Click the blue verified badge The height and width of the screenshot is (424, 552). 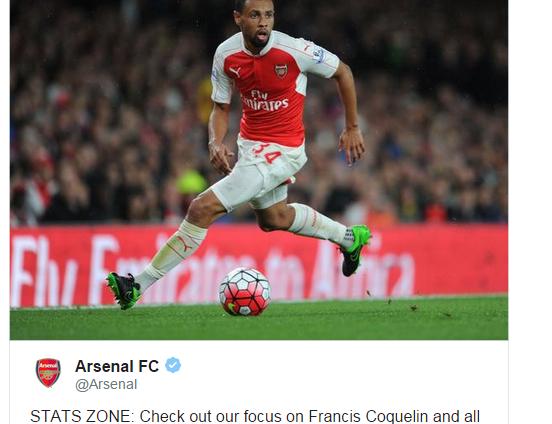pyautogui.click(x=173, y=365)
